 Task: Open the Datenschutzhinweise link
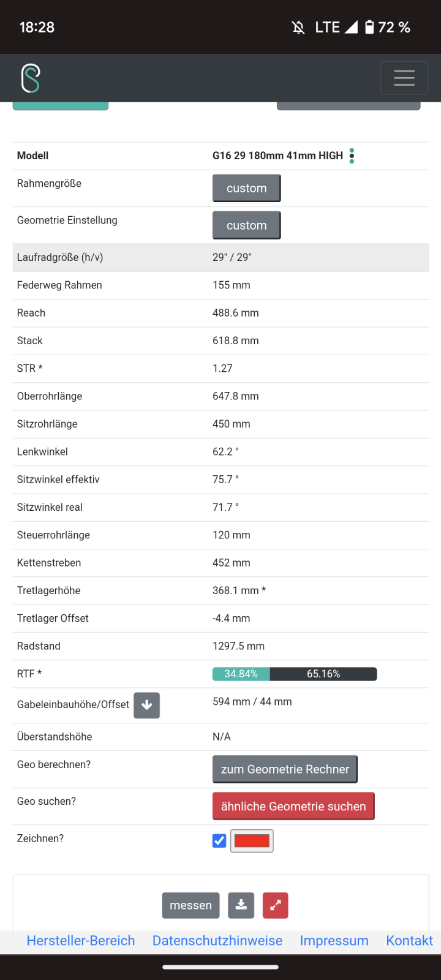pos(217,941)
